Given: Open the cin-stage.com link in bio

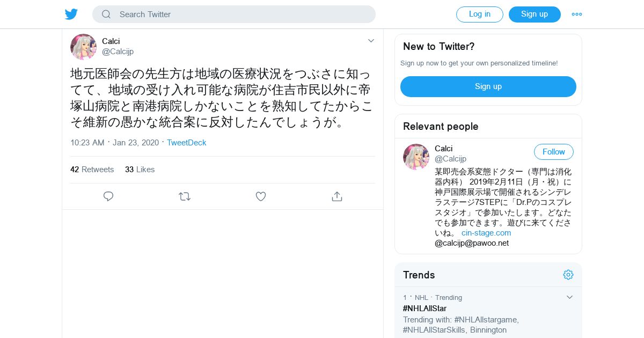Looking at the screenshot, I should [486, 233].
